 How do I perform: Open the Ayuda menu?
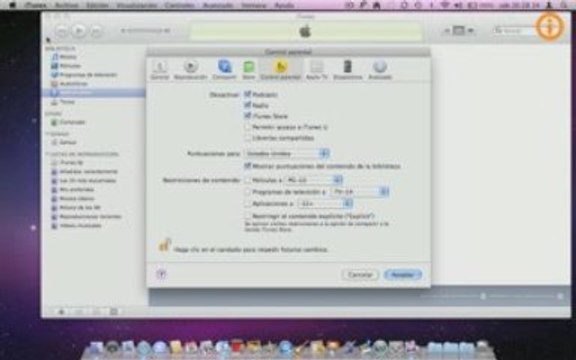tap(284, 5)
